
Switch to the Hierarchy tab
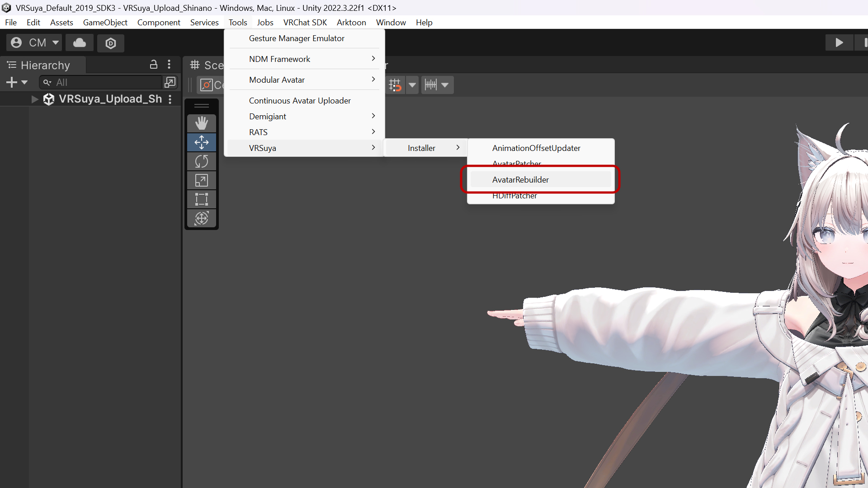[43, 65]
